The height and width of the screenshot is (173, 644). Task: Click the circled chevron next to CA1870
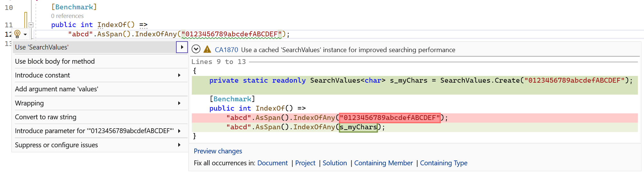tap(196, 49)
